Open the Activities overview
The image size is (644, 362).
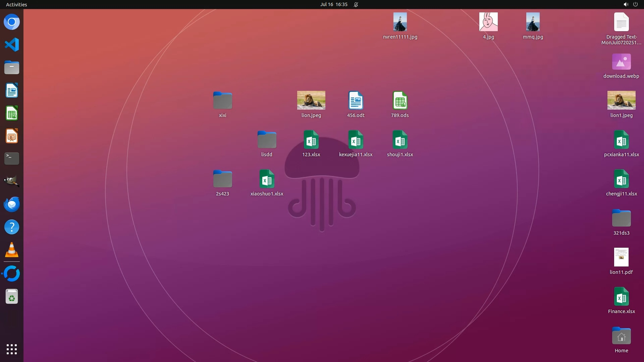coord(16,4)
